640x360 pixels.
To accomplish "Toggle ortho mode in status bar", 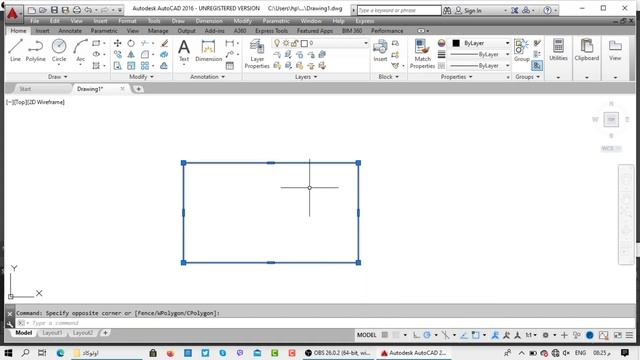I will [x=416, y=335].
